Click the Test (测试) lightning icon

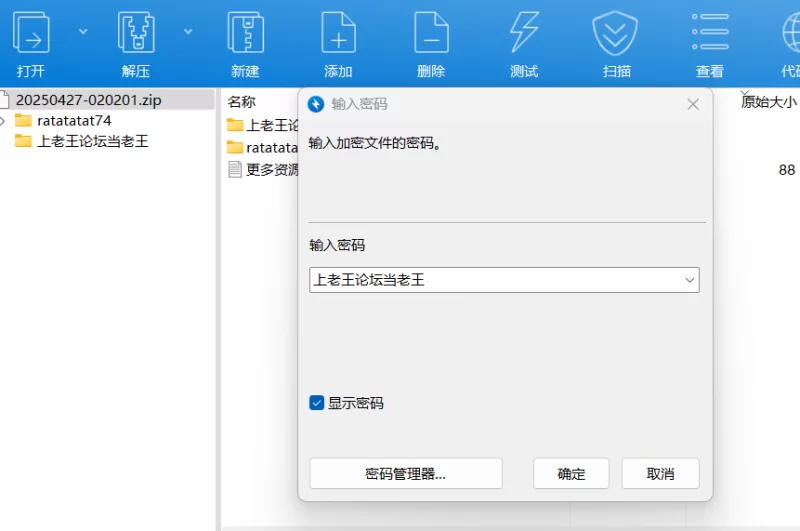click(x=524, y=33)
